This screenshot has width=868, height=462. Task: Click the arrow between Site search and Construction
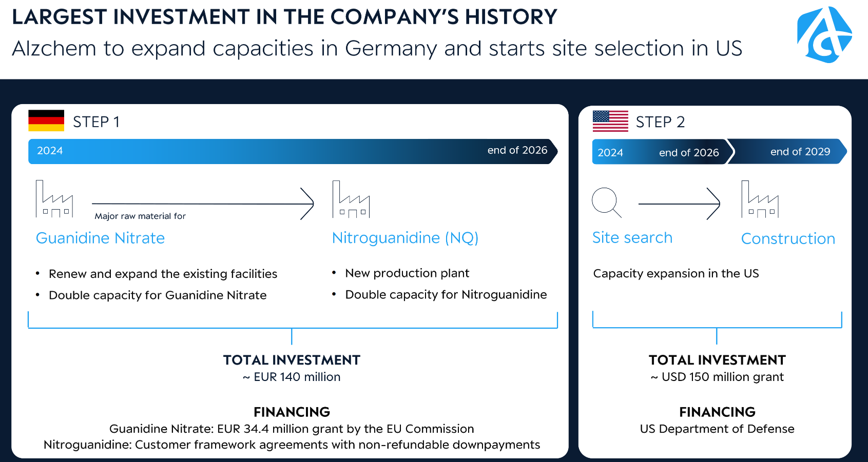pos(679,204)
